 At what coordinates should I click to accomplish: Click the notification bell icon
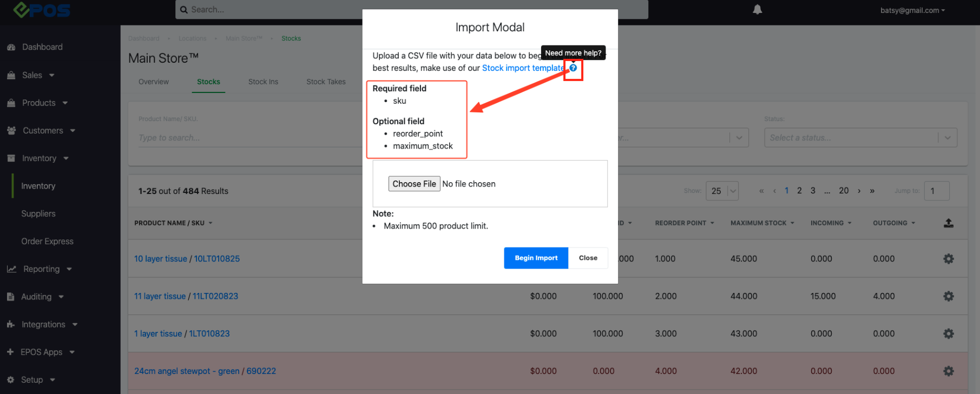(x=757, y=10)
